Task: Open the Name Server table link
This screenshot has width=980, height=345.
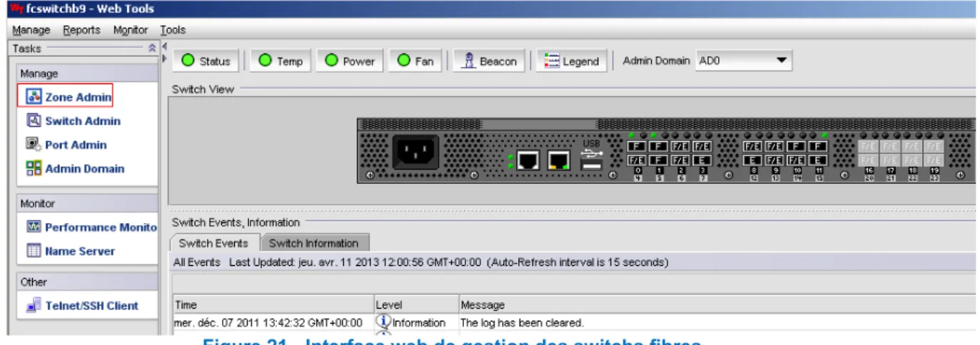Action: 70,251
